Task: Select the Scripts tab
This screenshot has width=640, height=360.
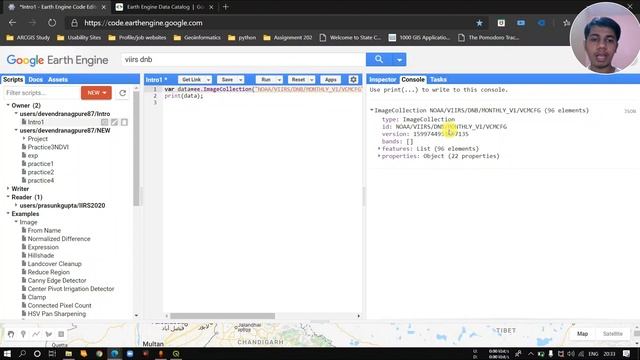Action: pyautogui.click(x=13, y=80)
